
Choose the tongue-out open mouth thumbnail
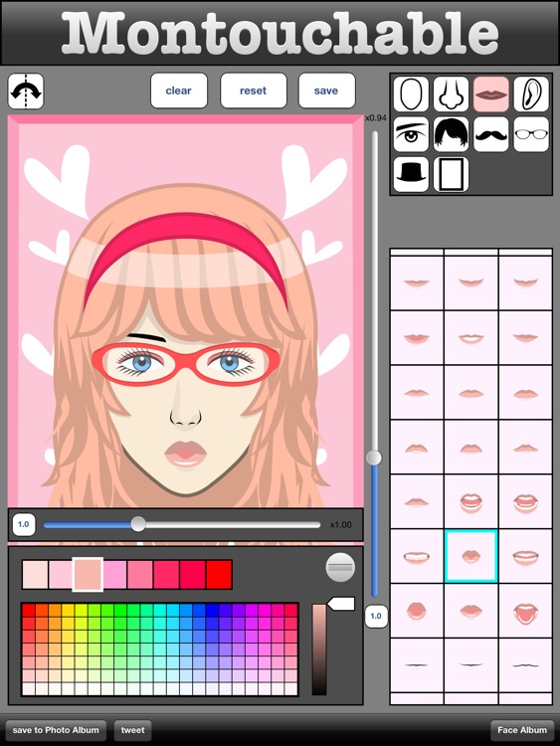tap(525, 611)
